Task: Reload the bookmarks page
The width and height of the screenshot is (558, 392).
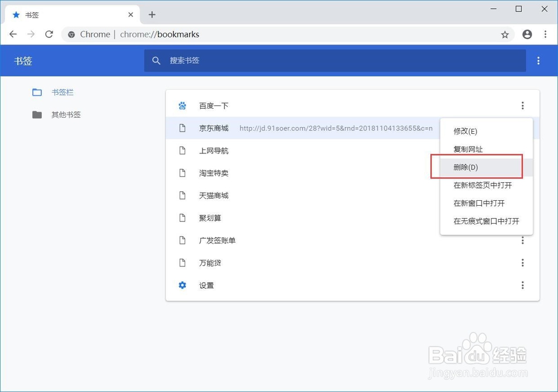Action: click(49, 34)
